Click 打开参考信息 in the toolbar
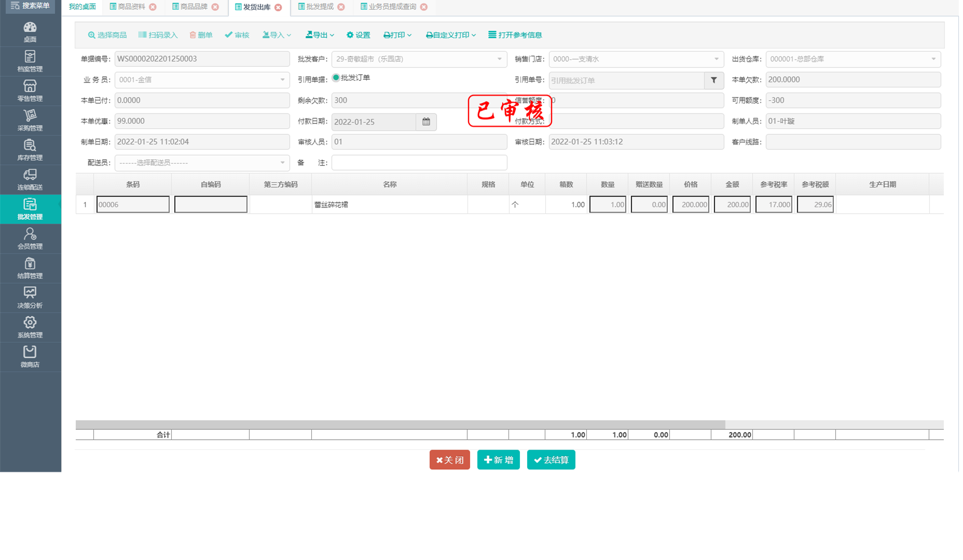This screenshot has height=560, width=963. 515,35
